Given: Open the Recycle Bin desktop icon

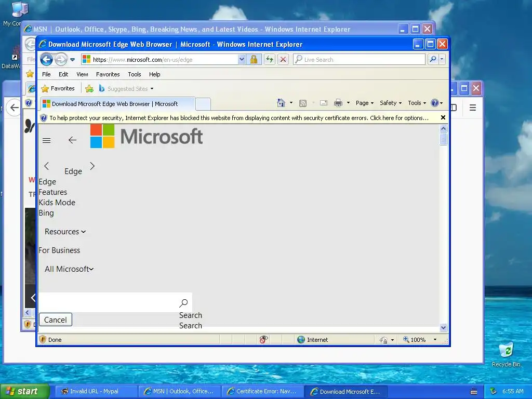Looking at the screenshot, I should pos(506,354).
